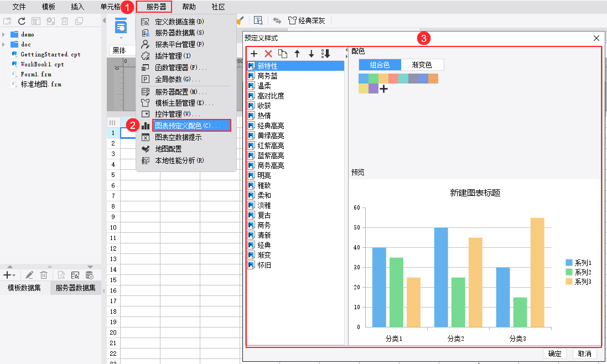Switch to 渐变色 gradient mode

coord(422,65)
